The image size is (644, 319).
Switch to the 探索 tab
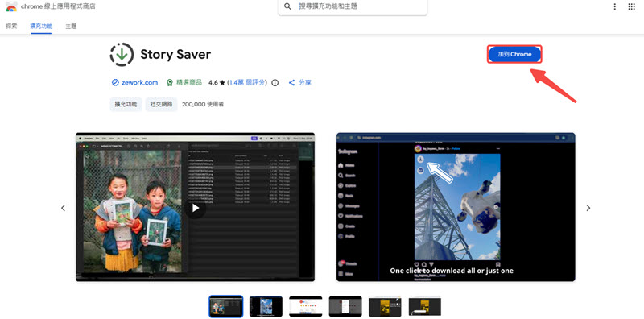pyautogui.click(x=11, y=27)
